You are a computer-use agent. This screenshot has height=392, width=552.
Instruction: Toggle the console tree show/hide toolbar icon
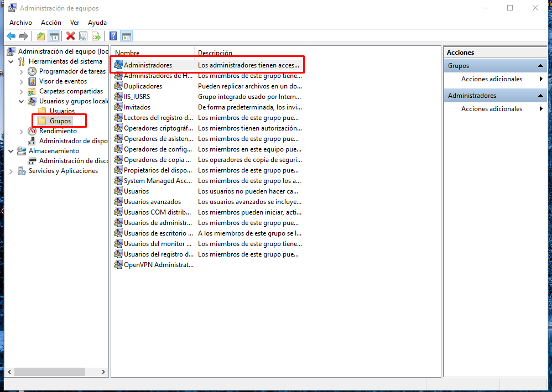(54, 36)
